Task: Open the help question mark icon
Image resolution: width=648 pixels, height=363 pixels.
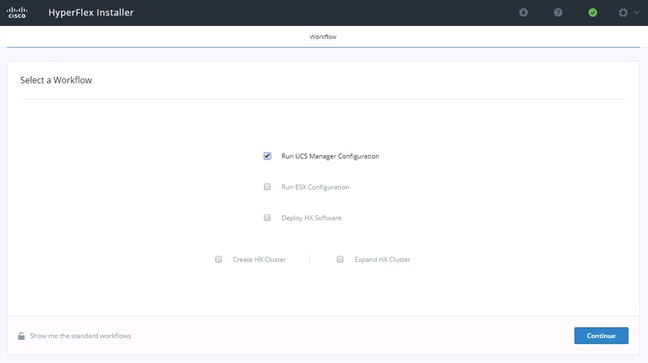Action: (x=558, y=12)
